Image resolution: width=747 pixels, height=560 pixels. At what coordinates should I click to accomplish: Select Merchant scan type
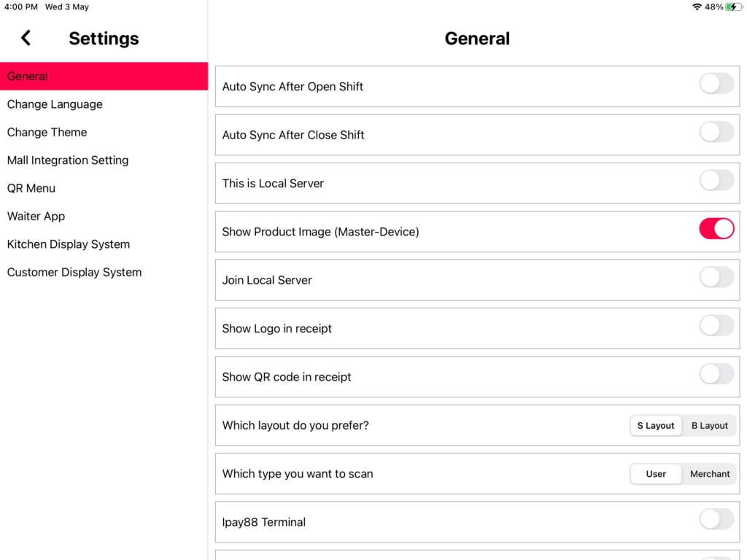point(709,474)
